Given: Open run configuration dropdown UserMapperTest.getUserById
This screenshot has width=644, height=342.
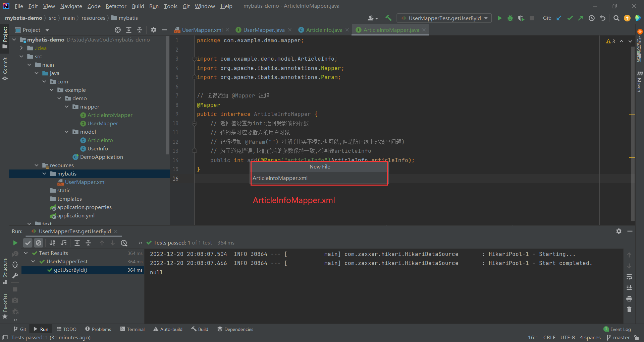Looking at the screenshot, I should (x=444, y=18).
